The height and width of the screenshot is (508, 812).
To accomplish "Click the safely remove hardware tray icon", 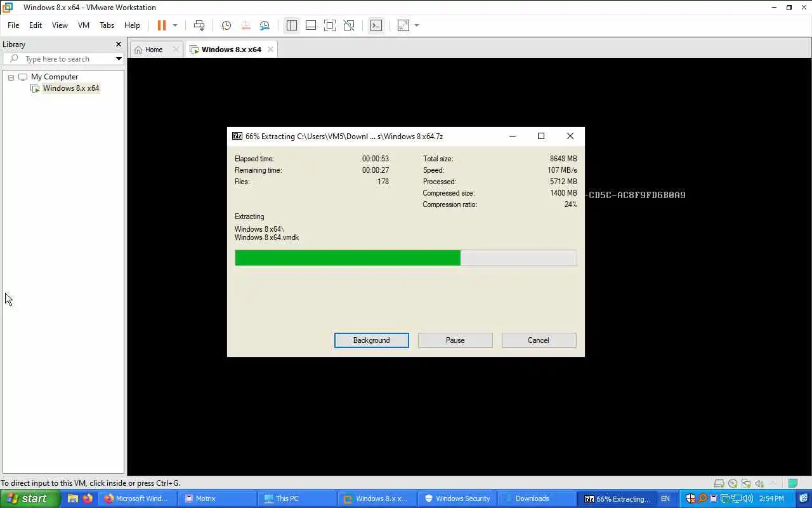I will [714, 498].
